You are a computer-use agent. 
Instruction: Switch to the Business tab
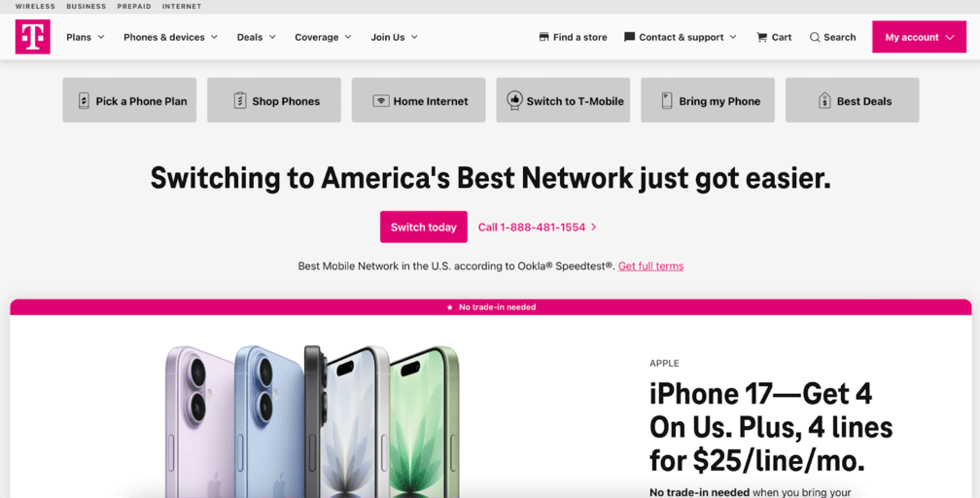tap(87, 6)
